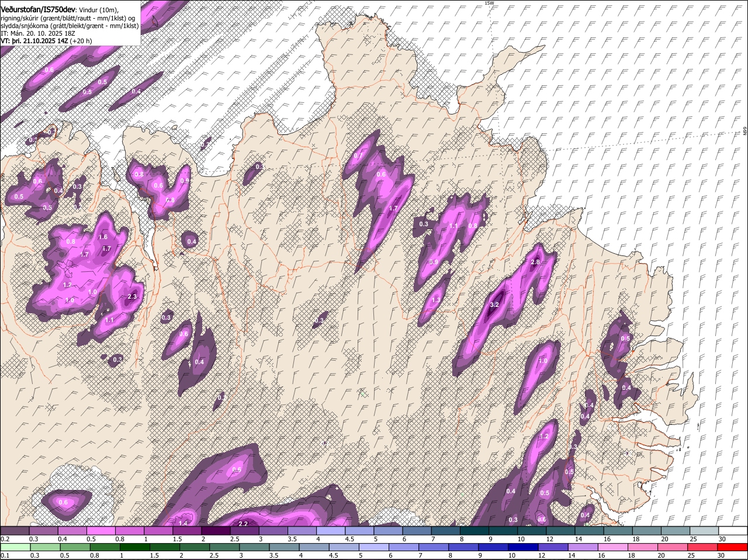
Task: Pick upper legend dark swatch between 2 and 2.5
Action: tap(216, 531)
